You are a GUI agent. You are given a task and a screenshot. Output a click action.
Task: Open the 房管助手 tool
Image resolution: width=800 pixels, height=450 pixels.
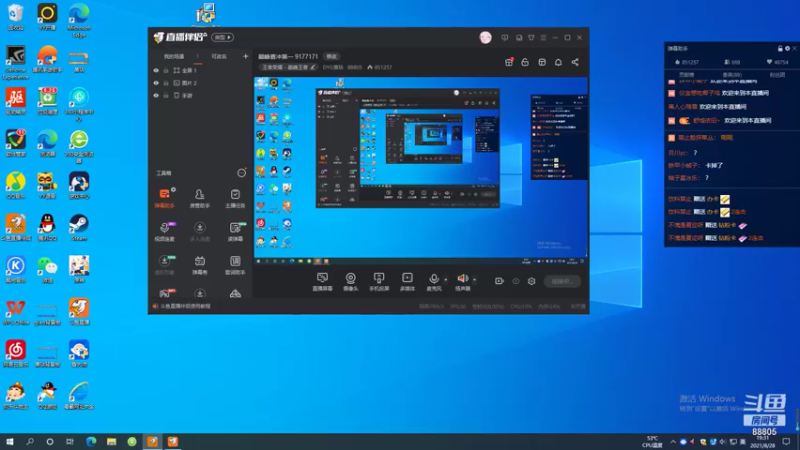(199, 198)
